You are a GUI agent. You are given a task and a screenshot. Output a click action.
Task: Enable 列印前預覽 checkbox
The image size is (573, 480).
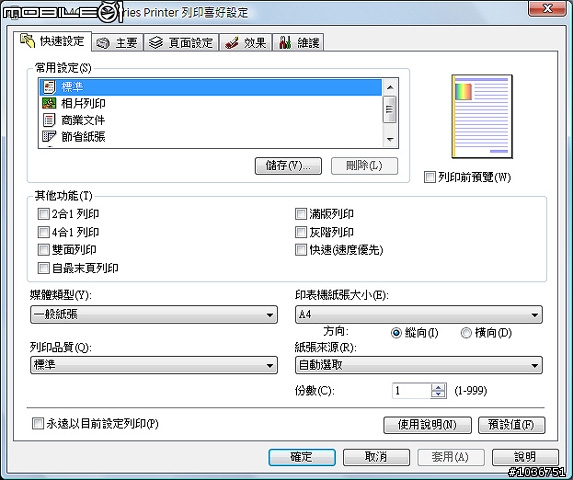click(x=430, y=177)
